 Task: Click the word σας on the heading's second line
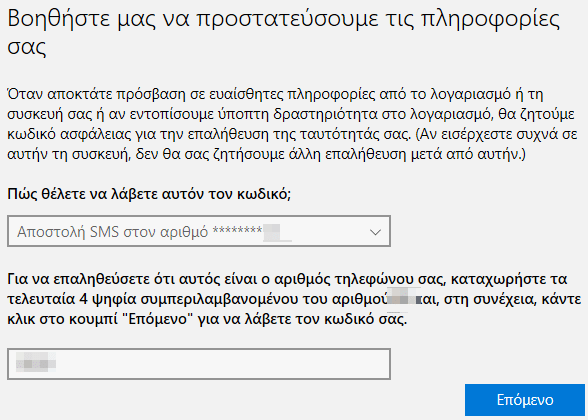pyautogui.click(x=27, y=47)
